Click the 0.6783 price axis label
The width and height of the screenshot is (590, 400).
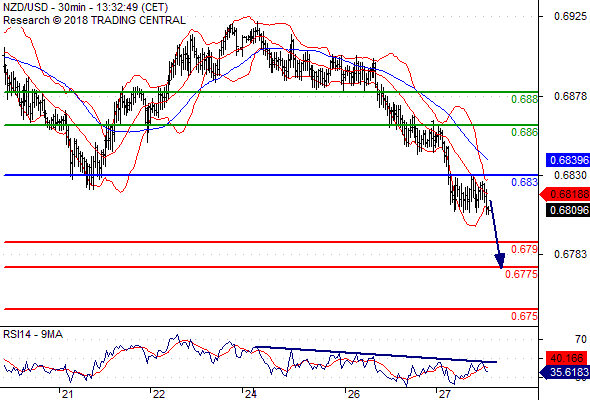(x=570, y=254)
